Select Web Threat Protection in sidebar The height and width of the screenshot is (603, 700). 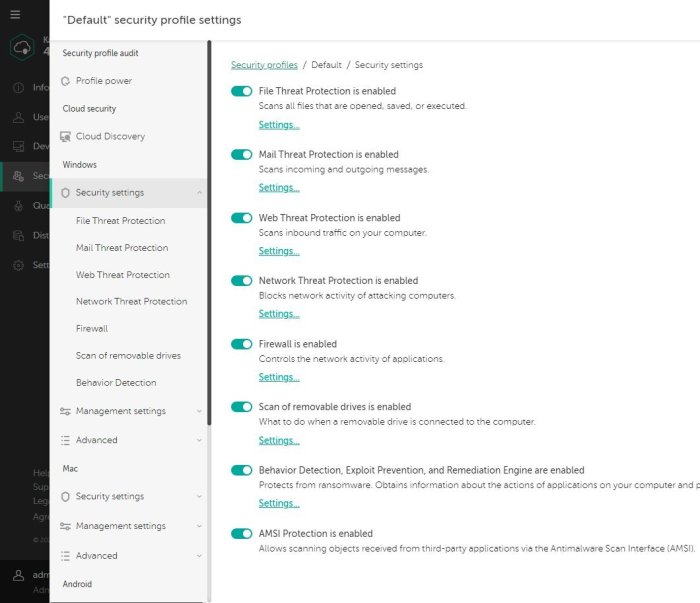click(123, 275)
